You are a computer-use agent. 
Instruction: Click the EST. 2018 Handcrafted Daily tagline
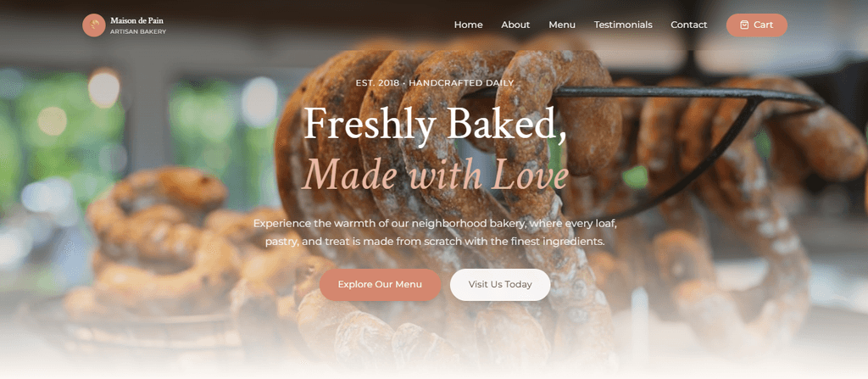[x=435, y=83]
